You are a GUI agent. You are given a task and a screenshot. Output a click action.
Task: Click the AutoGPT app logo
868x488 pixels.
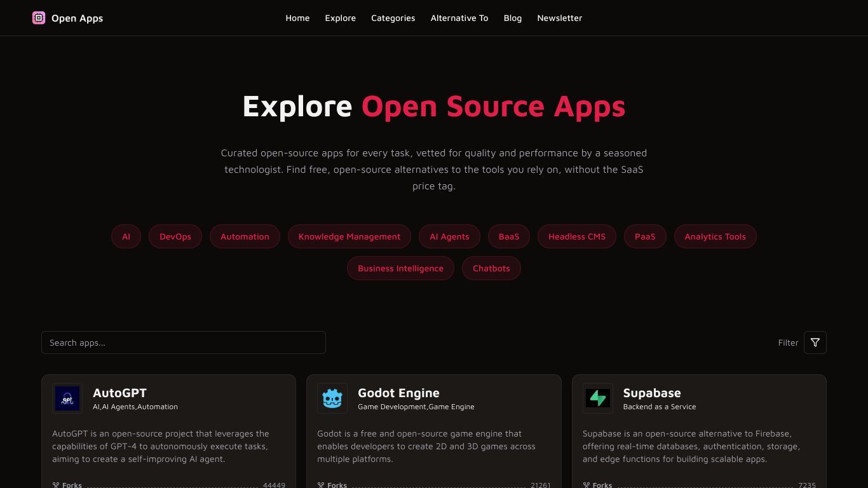tap(67, 398)
